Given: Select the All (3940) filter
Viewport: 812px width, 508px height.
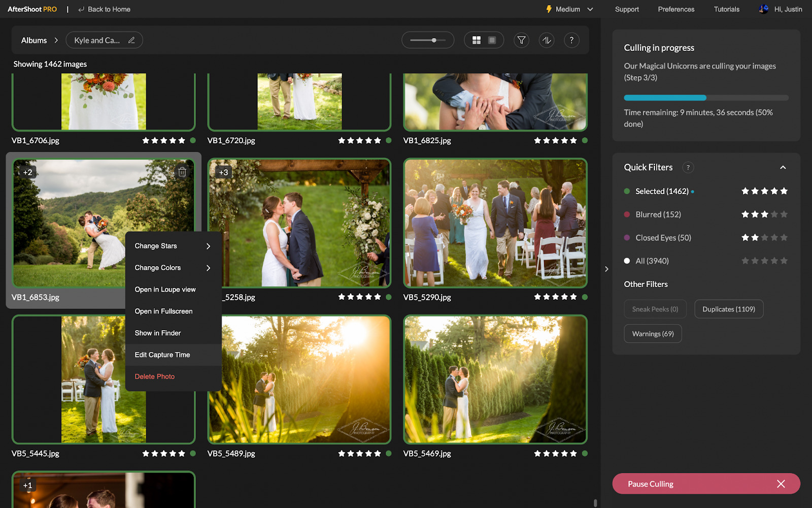Looking at the screenshot, I should coord(652,261).
